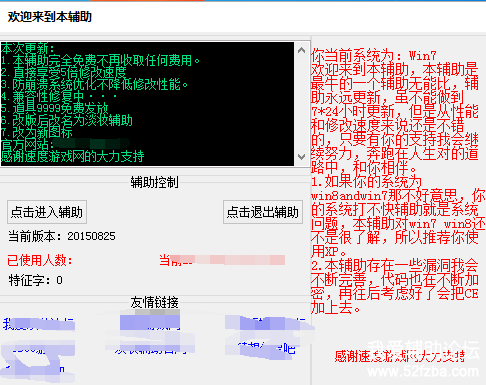Click the blurred 官方网站 address line in the log

65,144
